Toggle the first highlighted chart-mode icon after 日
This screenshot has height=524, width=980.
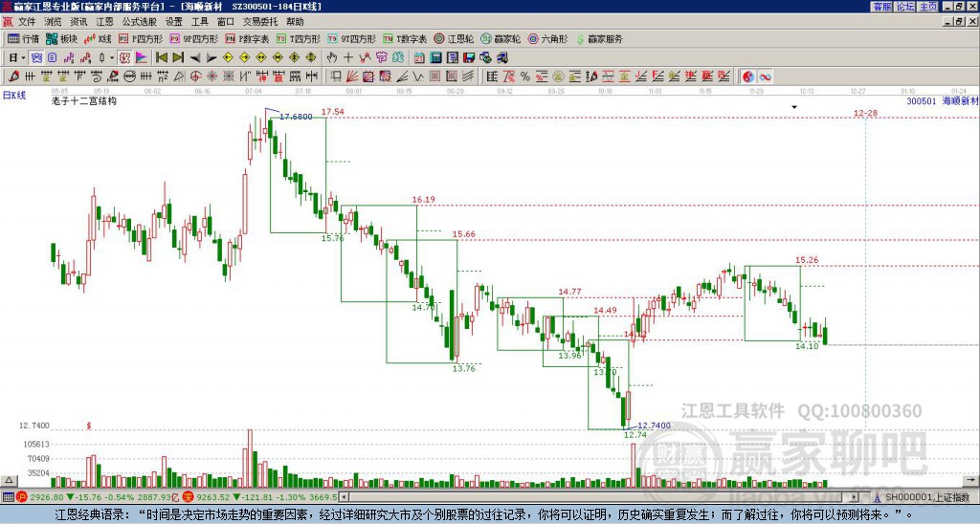point(36,58)
